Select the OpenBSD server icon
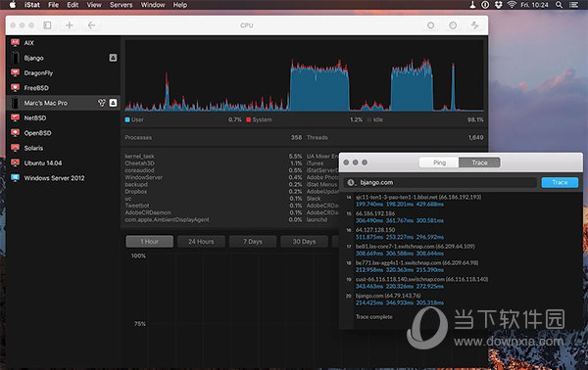Viewport: 588px width, 370px height. pos(15,132)
